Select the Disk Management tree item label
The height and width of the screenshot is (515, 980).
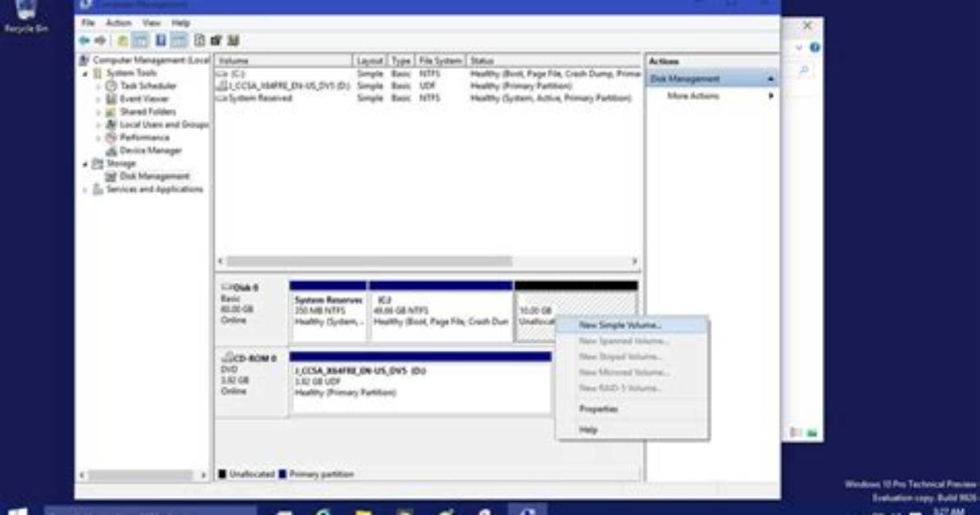coord(154,176)
